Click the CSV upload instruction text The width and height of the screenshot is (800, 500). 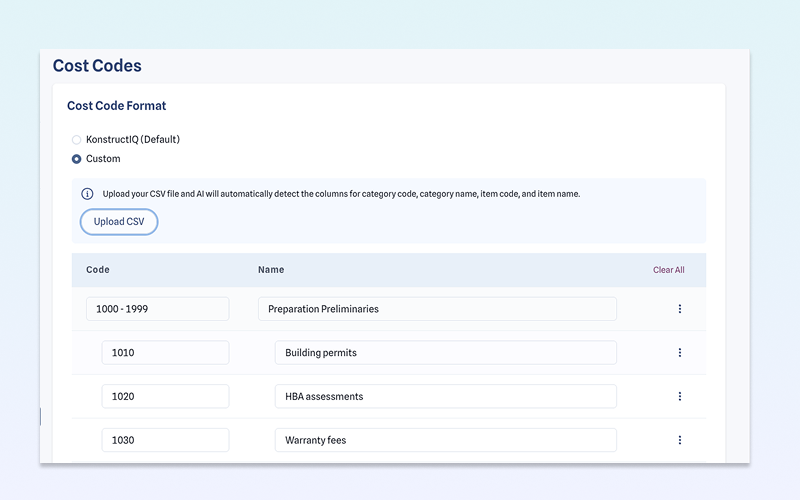tap(341, 194)
